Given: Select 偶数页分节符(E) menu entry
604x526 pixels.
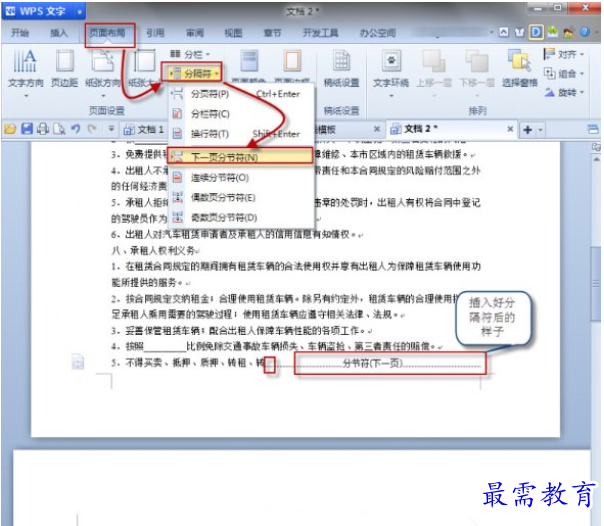Looking at the screenshot, I should 242,198.
